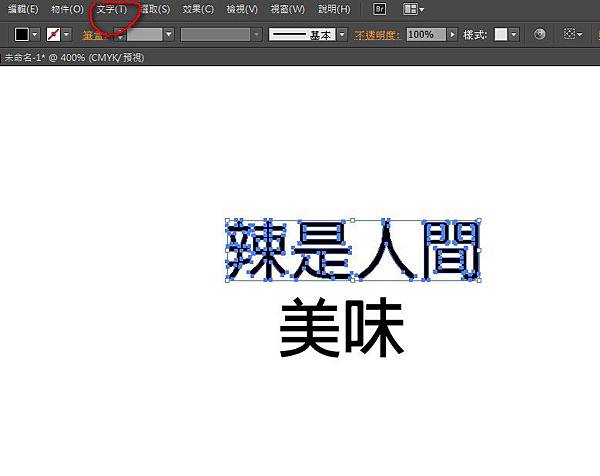Click the recolor artwork wheel icon
The image size is (600, 476).
click(540, 34)
